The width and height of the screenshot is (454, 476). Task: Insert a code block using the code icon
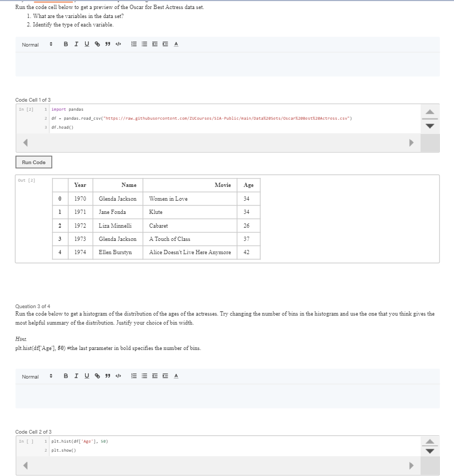[119, 44]
